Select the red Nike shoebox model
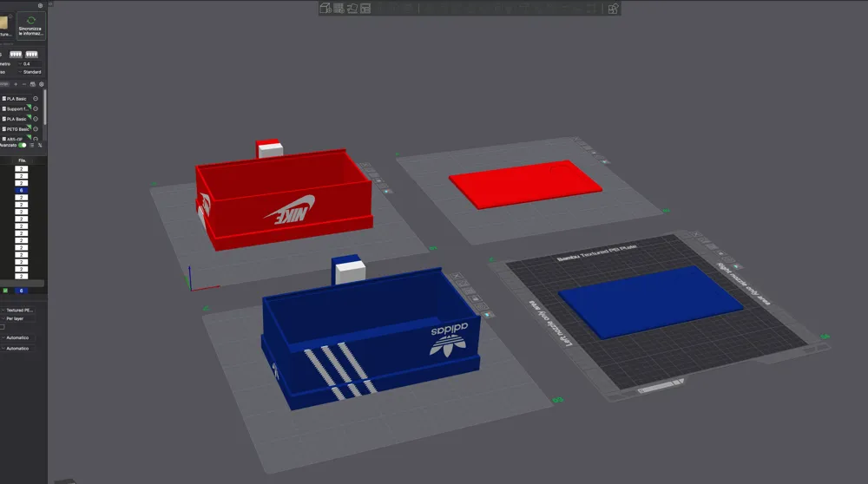 point(284,199)
